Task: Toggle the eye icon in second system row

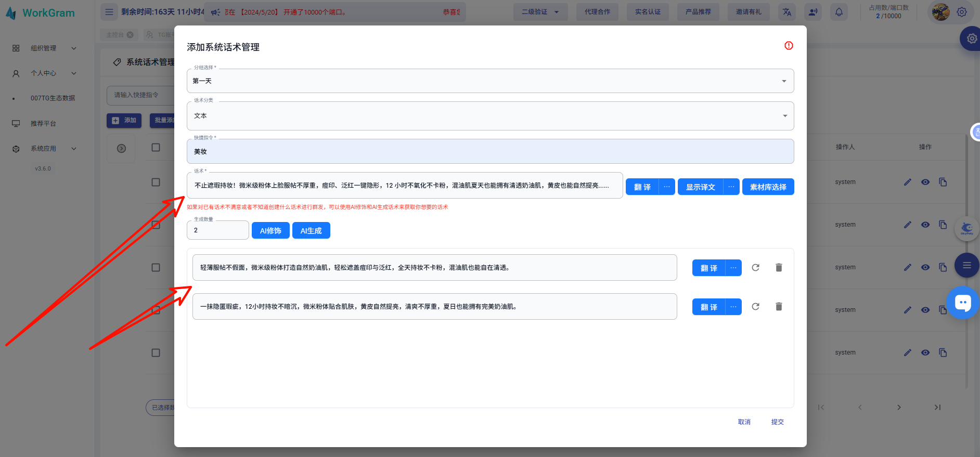Action: click(925, 225)
